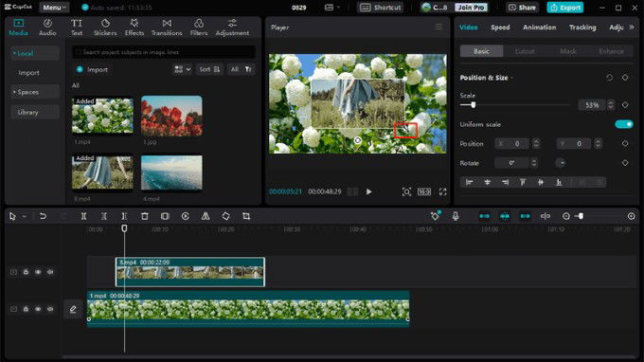Open the media view mode dropdown
The image size is (644, 362).
coord(183,69)
